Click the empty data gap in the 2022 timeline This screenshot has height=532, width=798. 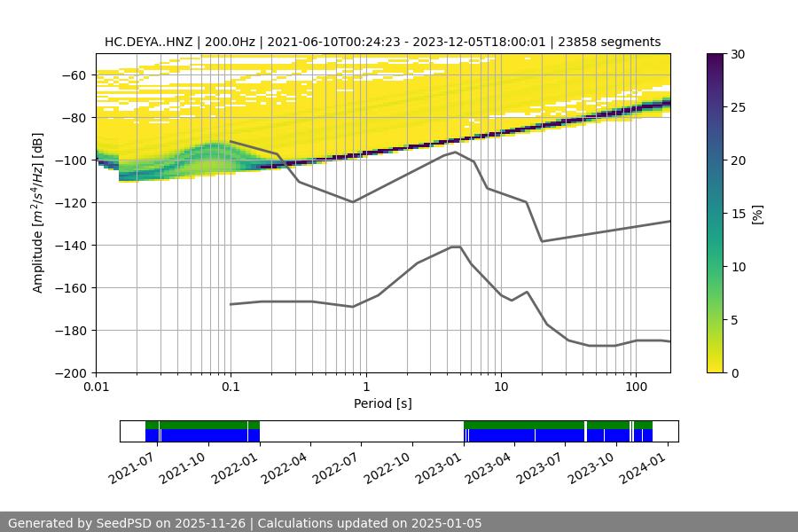[361, 431]
